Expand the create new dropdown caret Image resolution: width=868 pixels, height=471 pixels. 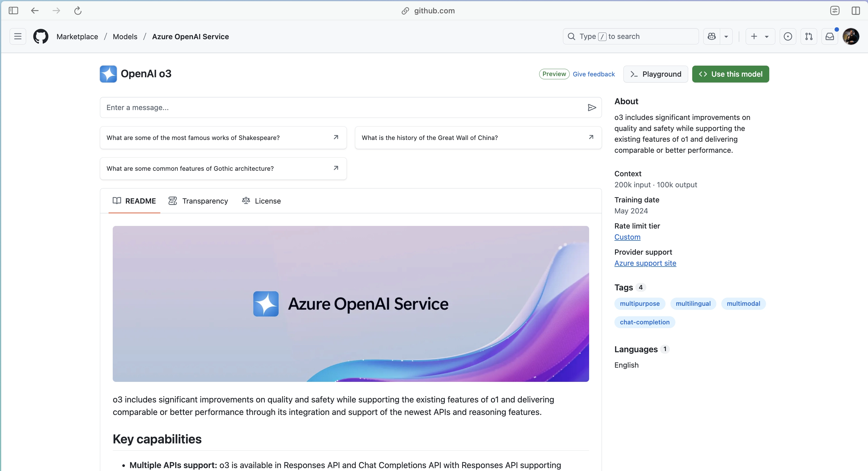coord(767,36)
